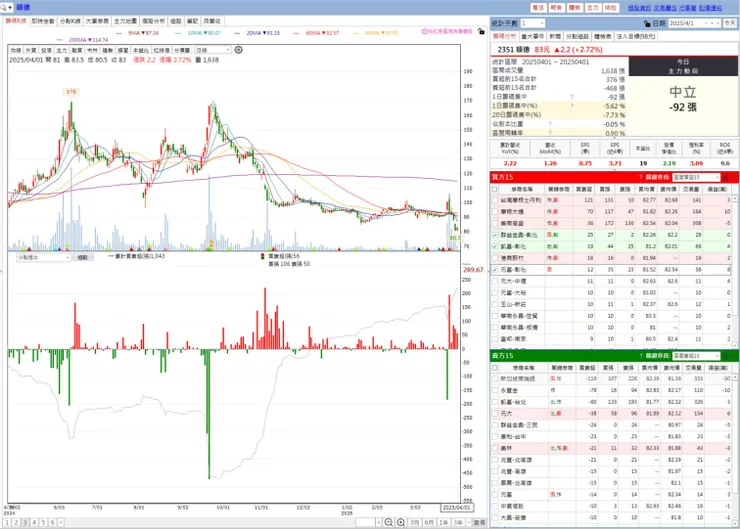This screenshot has height=529, width=740.
Task: Open the 重大事件 tab
Action: click(x=532, y=36)
